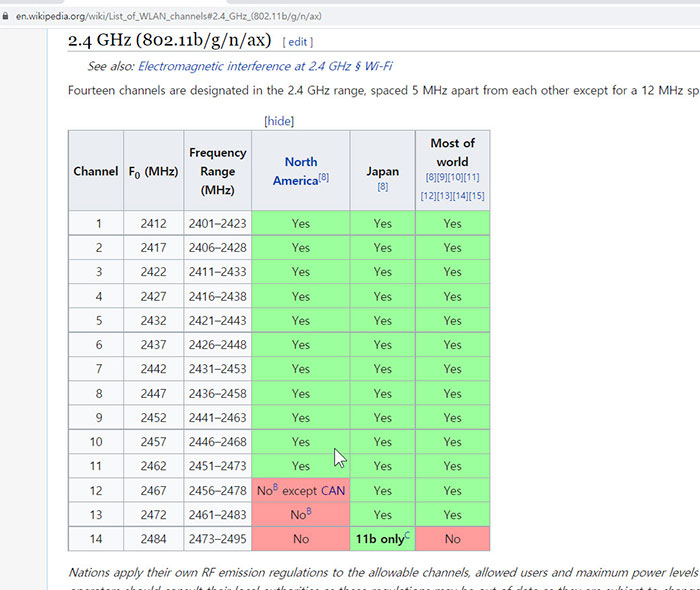Open reference [14] under Most of world
The height and width of the screenshot is (590, 700).
pos(460,196)
